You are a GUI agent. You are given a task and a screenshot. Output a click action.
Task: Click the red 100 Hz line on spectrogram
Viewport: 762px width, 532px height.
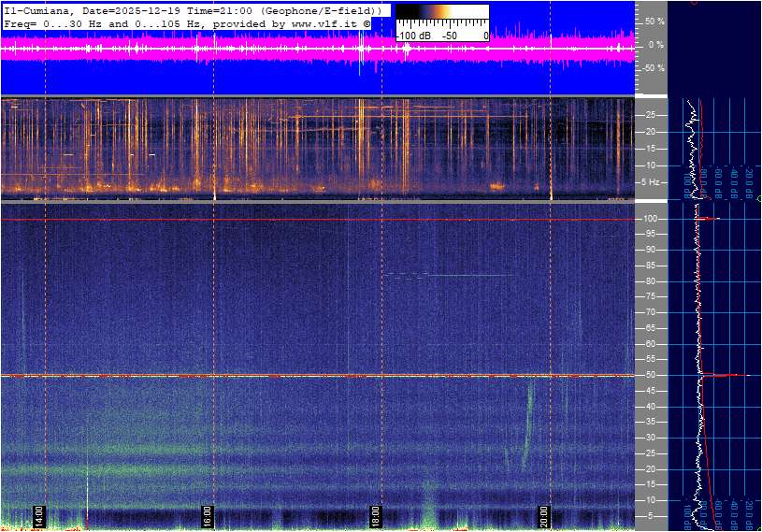click(318, 220)
